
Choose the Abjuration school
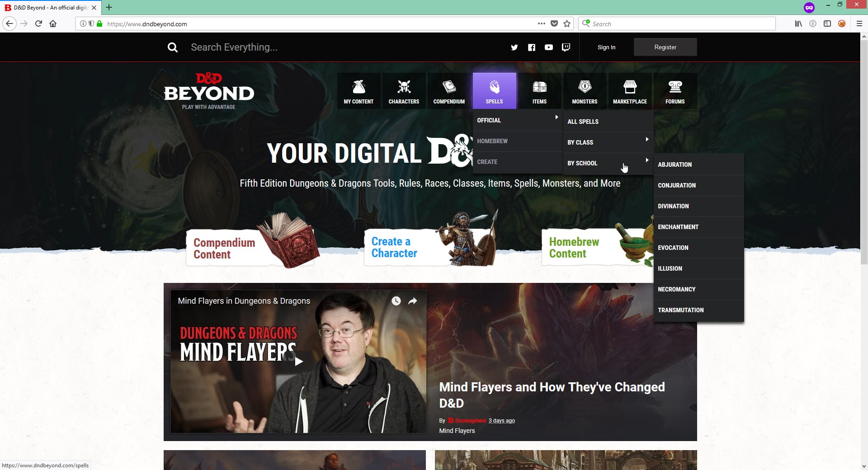698,164
